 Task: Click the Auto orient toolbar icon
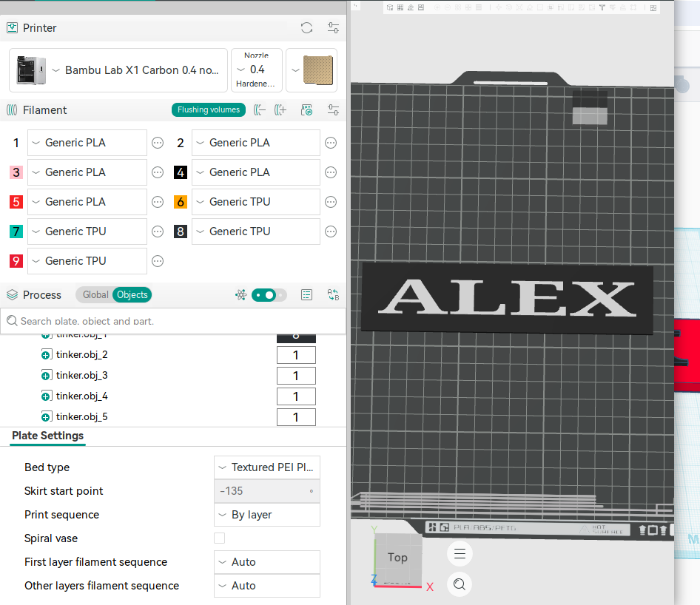411,7
